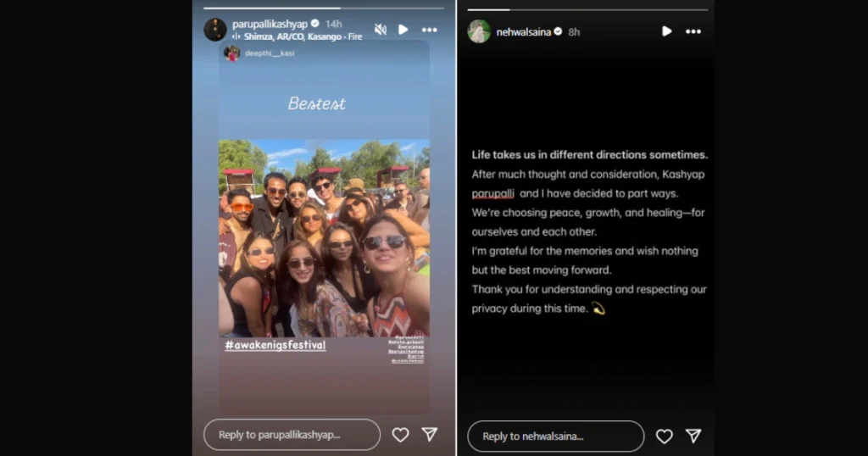868x456 pixels.
Task: Like parupallikashyap's story with heart icon
Action: [400, 435]
